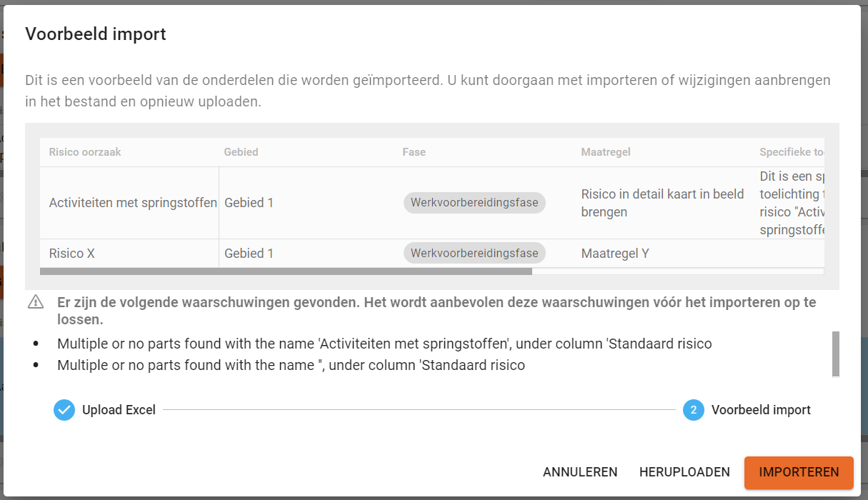Select the 'Maatregel' column header
This screenshot has height=500, width=868.
tap(606, 152)
